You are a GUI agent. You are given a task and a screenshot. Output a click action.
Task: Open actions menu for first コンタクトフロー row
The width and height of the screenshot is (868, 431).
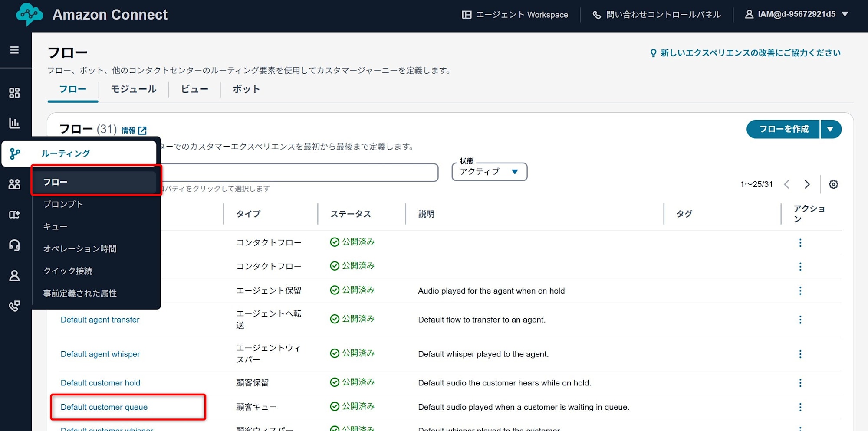tap(800, 243)
